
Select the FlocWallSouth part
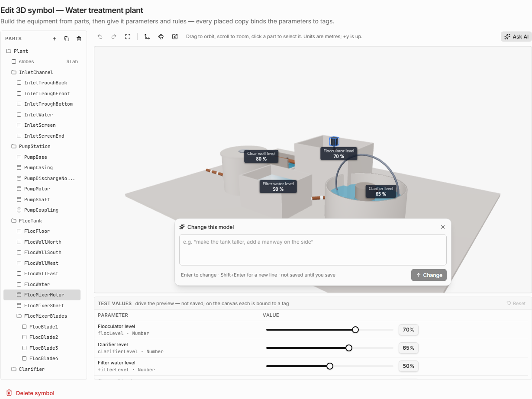coord(42,252)
